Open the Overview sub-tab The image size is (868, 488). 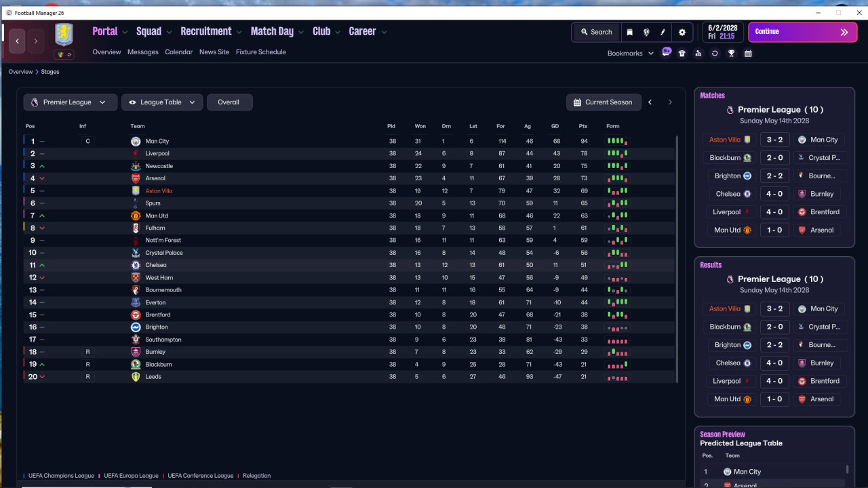click(106, 52)
